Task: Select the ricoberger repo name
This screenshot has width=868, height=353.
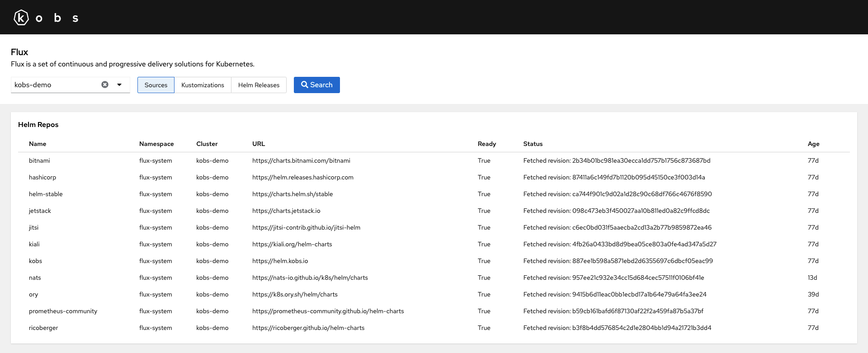Action: 43,328
